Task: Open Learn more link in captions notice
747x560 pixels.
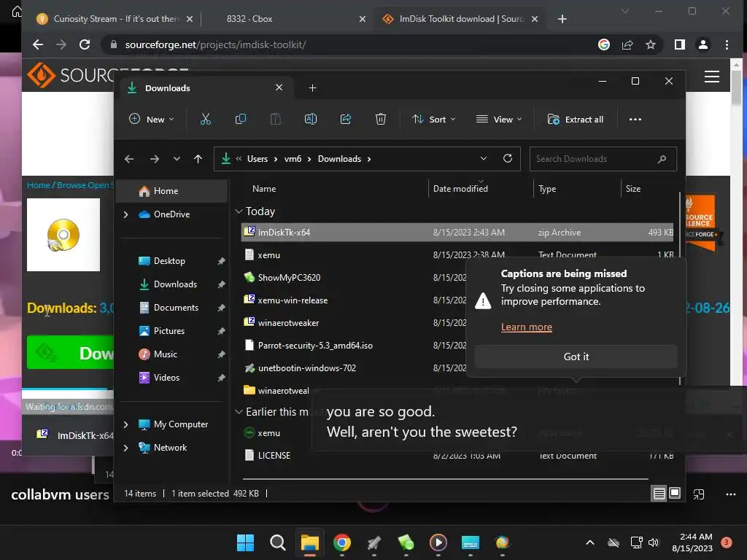Action: click(527, 327)
